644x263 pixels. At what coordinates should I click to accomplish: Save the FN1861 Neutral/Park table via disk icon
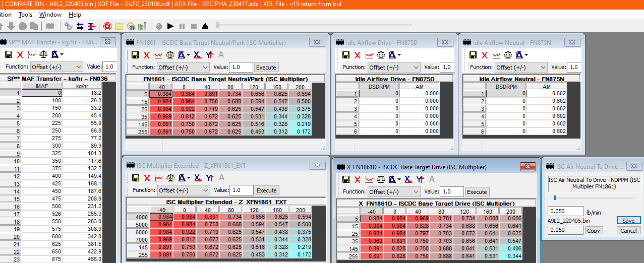(x=135, y=55)
